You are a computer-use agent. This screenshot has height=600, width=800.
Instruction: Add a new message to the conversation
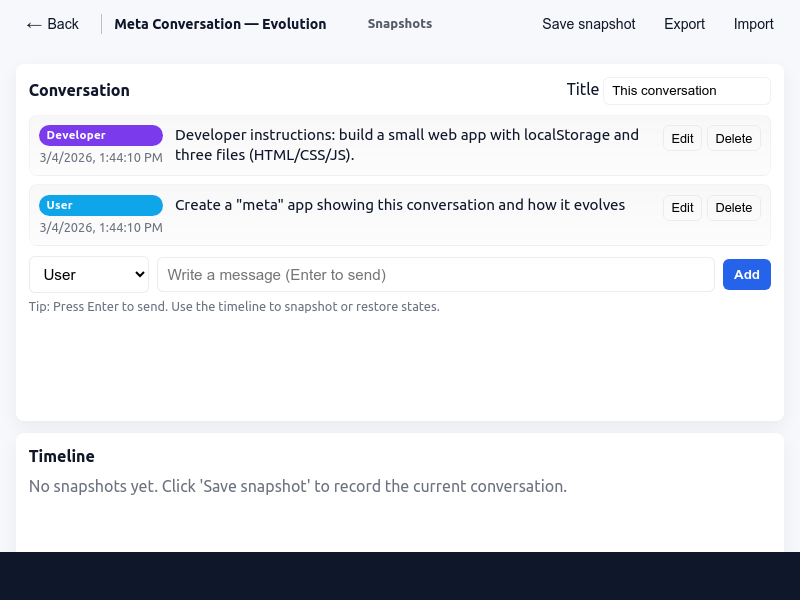click(x=746, y=274)
